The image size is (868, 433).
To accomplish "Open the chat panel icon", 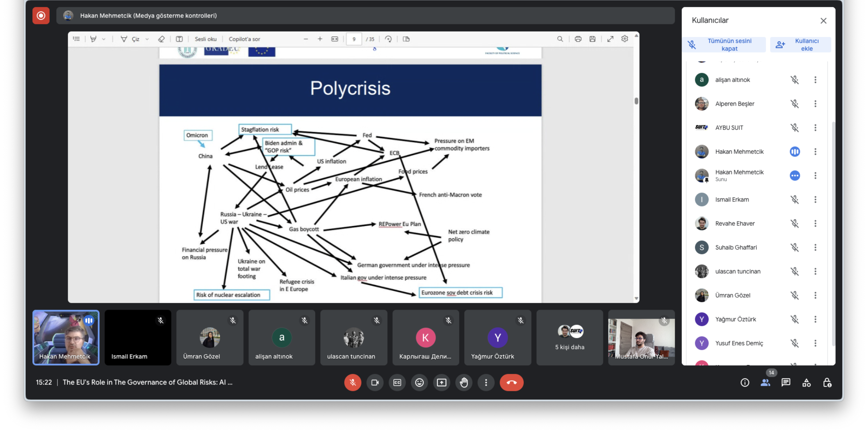I will [786, 382].
